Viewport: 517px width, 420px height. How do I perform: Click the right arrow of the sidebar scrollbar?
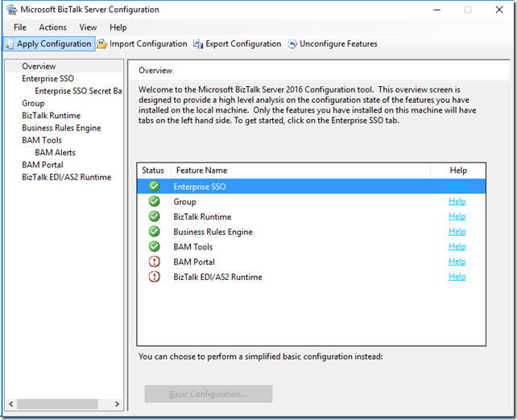pos(117,404)
